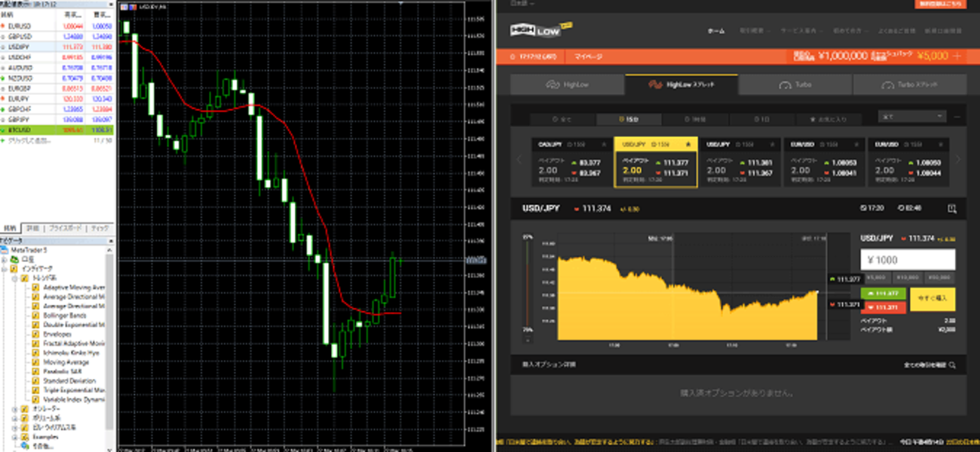Select the CAD/JPY option card
980x452 pixels.
(x=571, y=162)
